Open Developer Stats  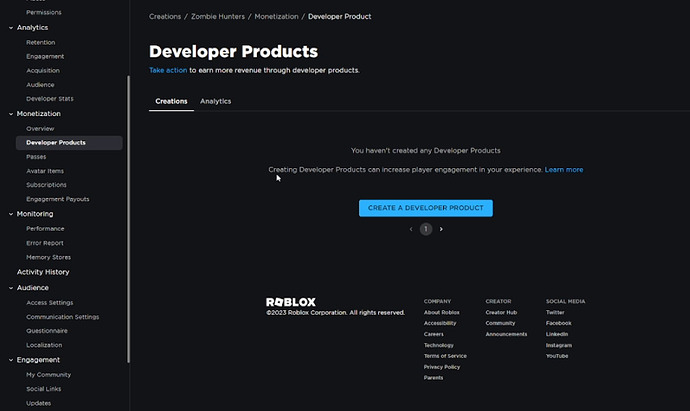coord(50,99)
